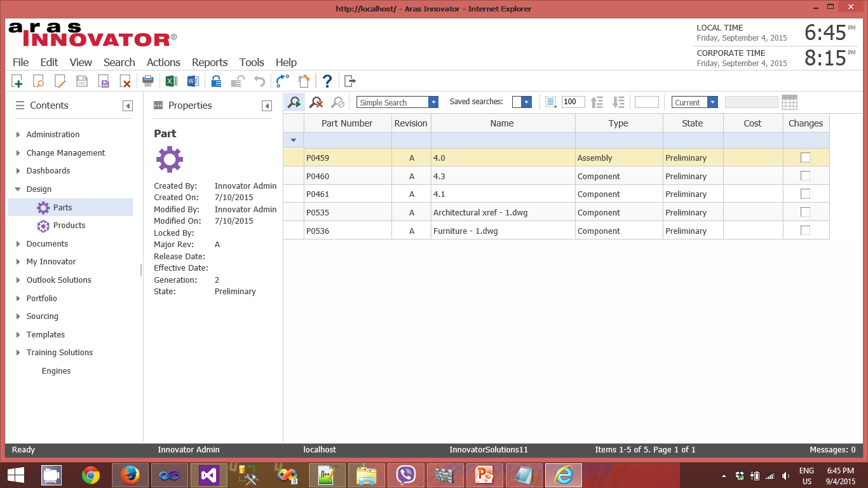This screenshot has width=868, height=488.
Task: Click the page size field showing 100
Action: (573, 102)
